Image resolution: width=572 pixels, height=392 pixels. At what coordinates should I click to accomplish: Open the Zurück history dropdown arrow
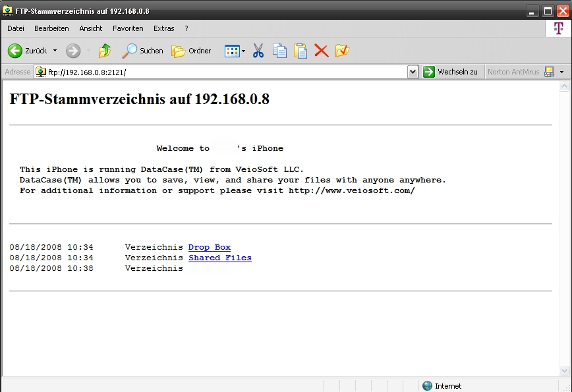(x=55, y=51)
